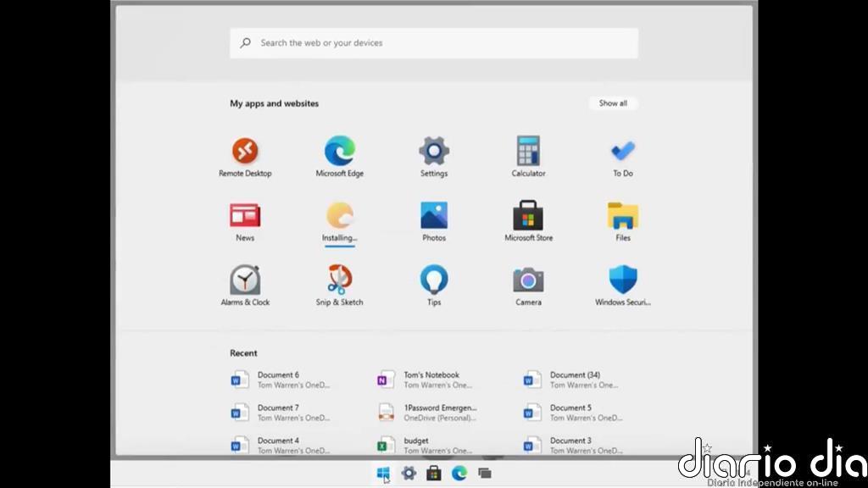
Task: Open the Photos app
Action: click(x=434, y=217)
